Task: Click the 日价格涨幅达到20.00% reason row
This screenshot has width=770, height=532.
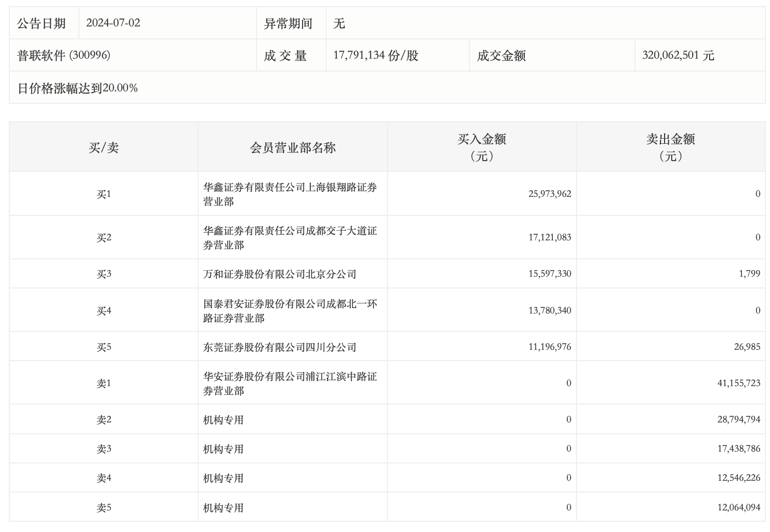Action: [78, 88]
